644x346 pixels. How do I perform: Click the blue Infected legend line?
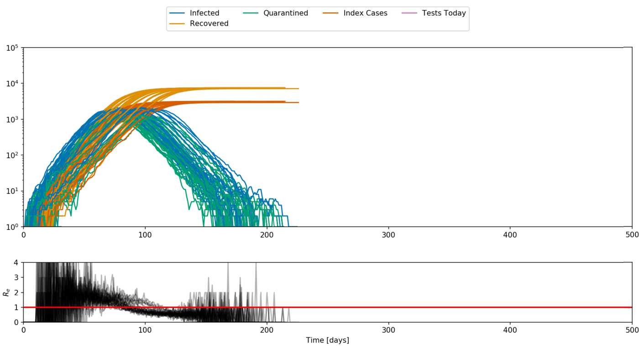click(x=177, y=13)
